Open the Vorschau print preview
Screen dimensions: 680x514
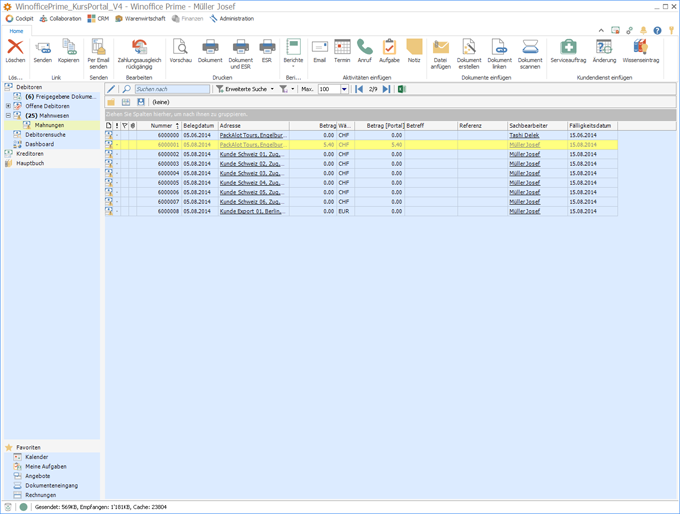pos(180,47)
